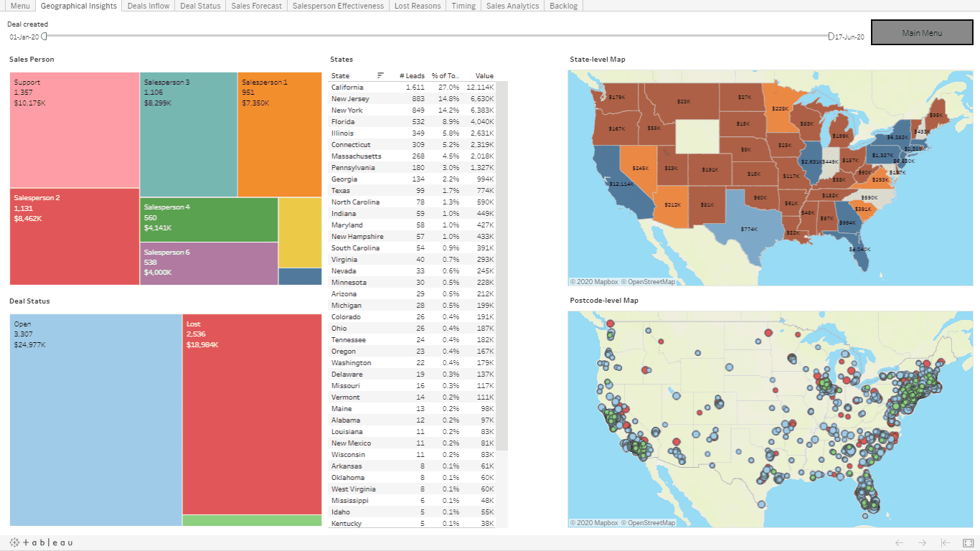Select the Massachusetts row
Image resolution: width=980 pixels, height=551 pixels.
413,156
